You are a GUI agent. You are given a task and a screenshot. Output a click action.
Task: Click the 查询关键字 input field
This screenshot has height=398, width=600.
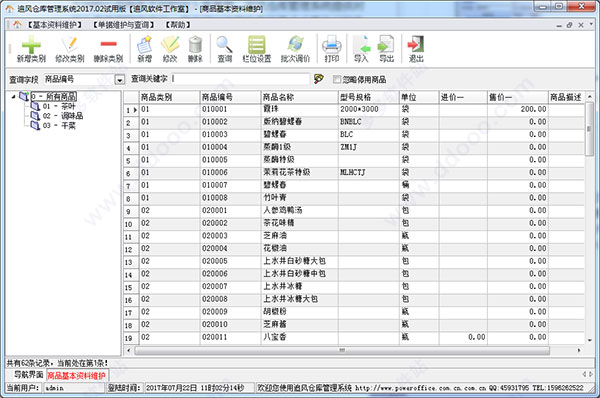(x=240, y=79)
